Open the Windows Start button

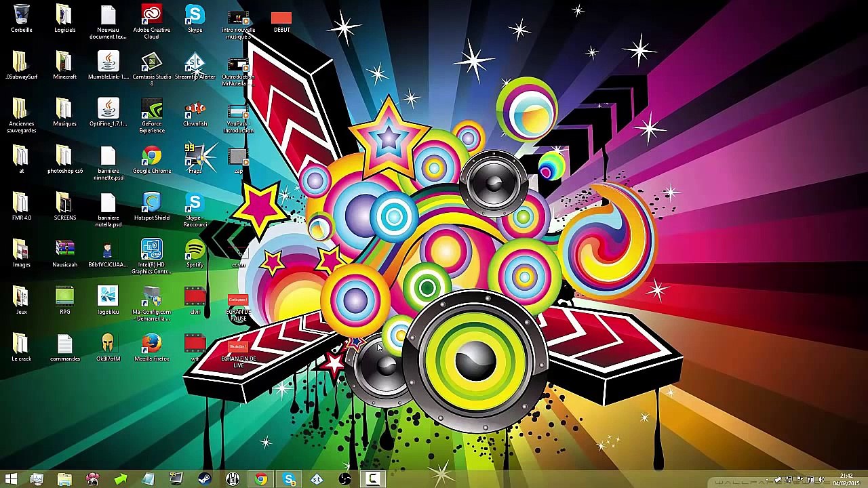pos(11,480)
